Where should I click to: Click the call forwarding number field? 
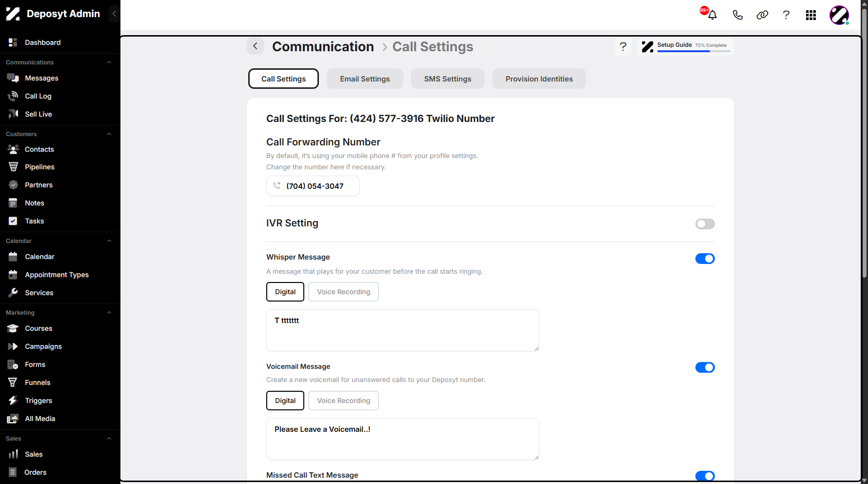[x=313, y=186]
